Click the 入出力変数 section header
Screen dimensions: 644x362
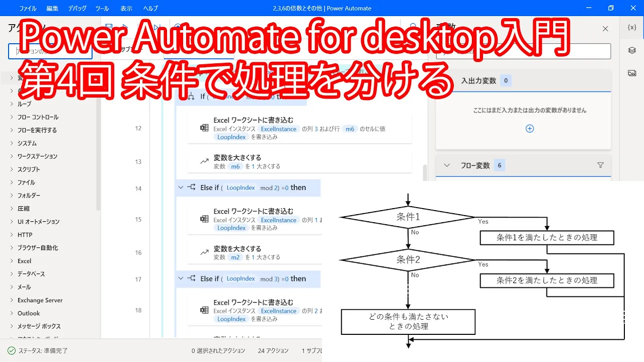point(523,80)
